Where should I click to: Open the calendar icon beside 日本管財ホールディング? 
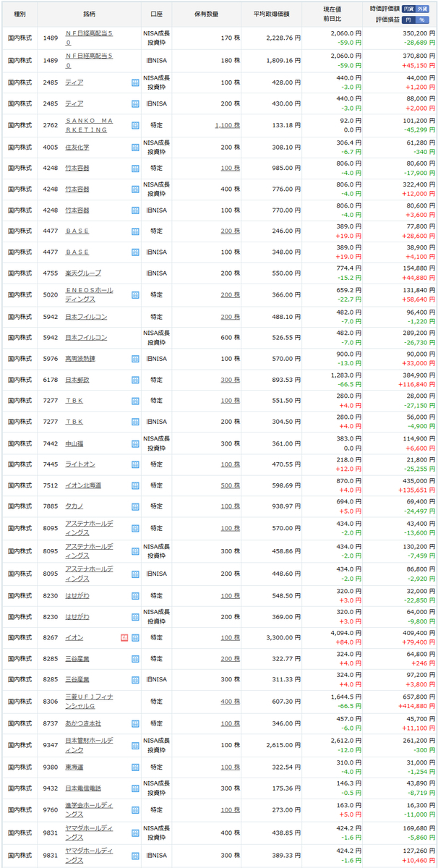[x=135, y=745]
